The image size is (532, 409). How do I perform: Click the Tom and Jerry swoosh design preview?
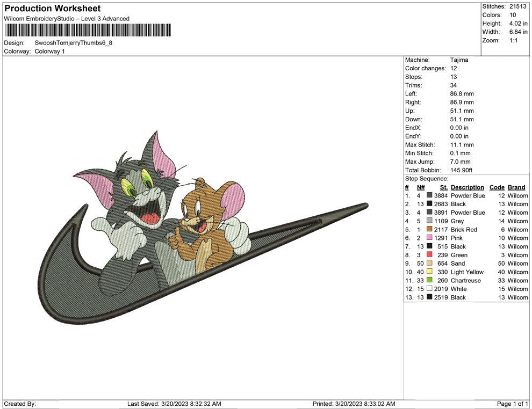[x=203, y=228]
